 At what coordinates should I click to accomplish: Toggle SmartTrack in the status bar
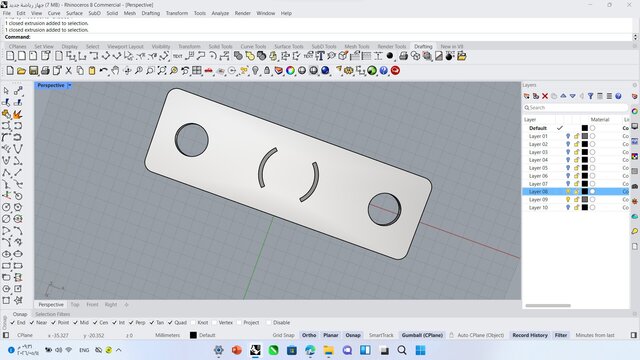381,335
